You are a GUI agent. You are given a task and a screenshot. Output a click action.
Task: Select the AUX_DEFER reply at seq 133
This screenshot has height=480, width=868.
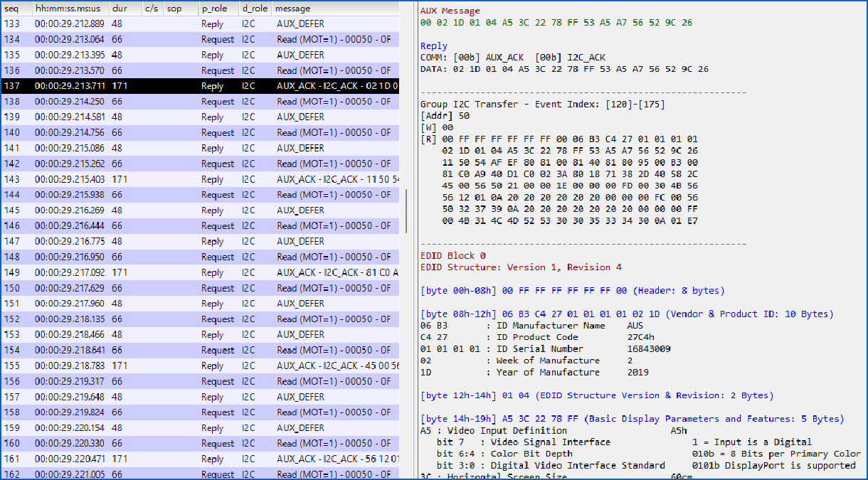(x=199, y=24)
